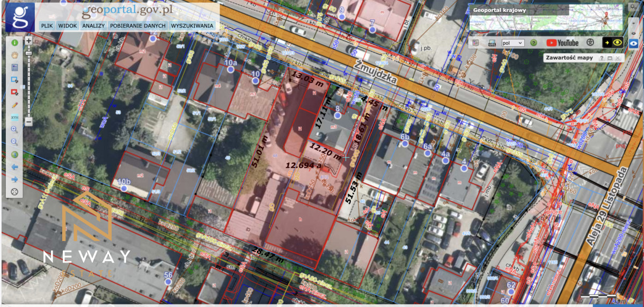Click the geoportal 'g' logo
This screenshot has width=644, height=307.
click(20, 17)
